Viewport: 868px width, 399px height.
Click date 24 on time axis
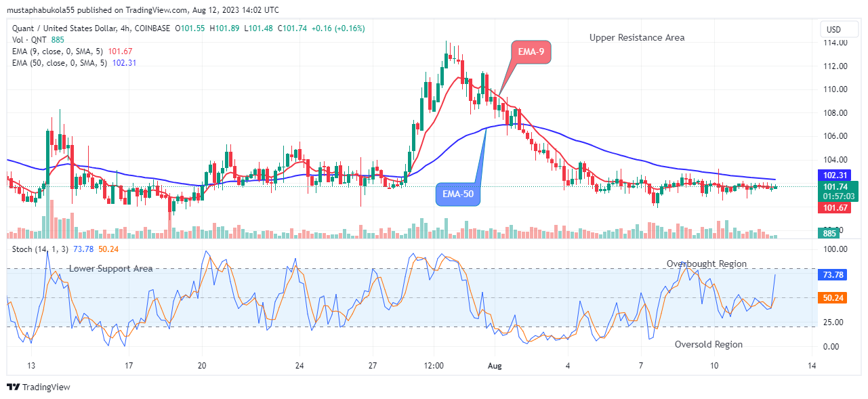(x=299, y=366)
